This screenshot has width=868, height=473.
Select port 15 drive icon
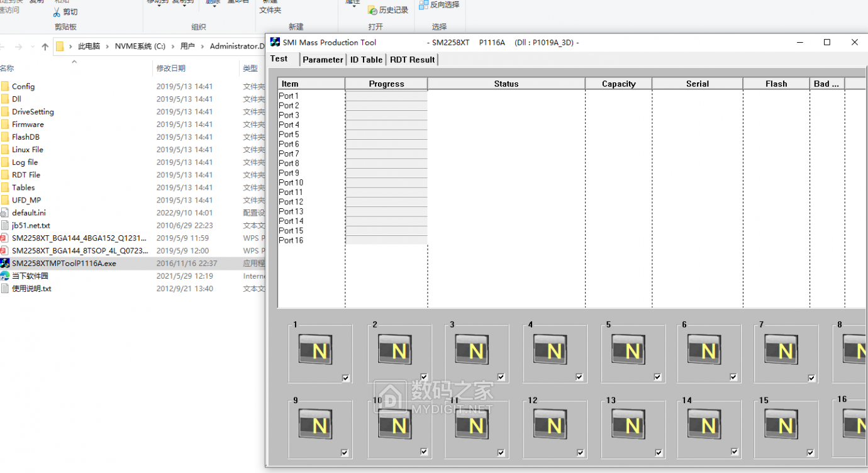(x=781, y=425)
